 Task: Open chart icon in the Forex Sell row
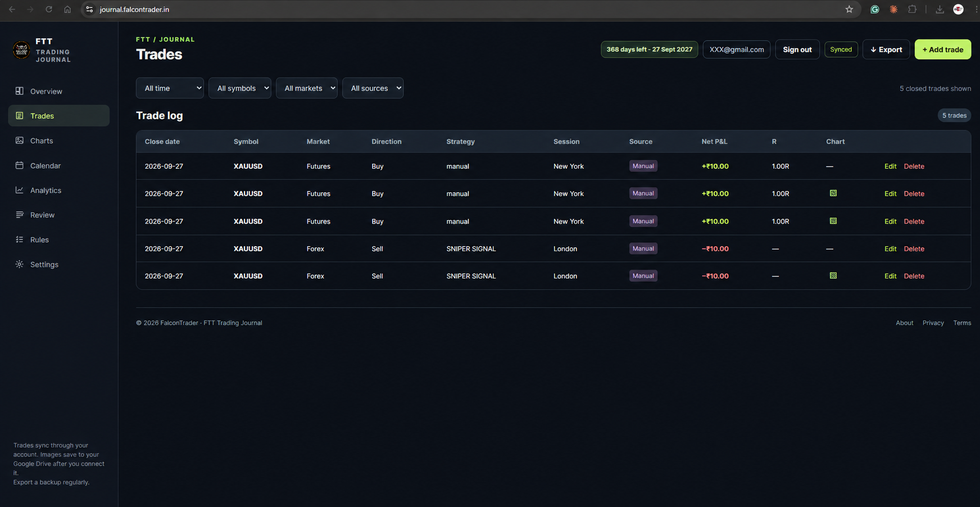[833, 275]
